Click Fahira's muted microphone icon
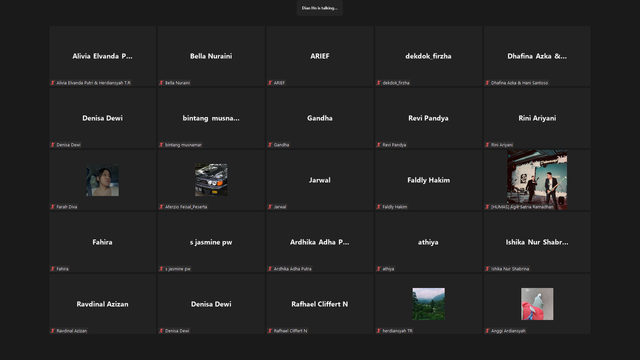The height and width of the screenshot is (360, 640). (x=53, y=269)
